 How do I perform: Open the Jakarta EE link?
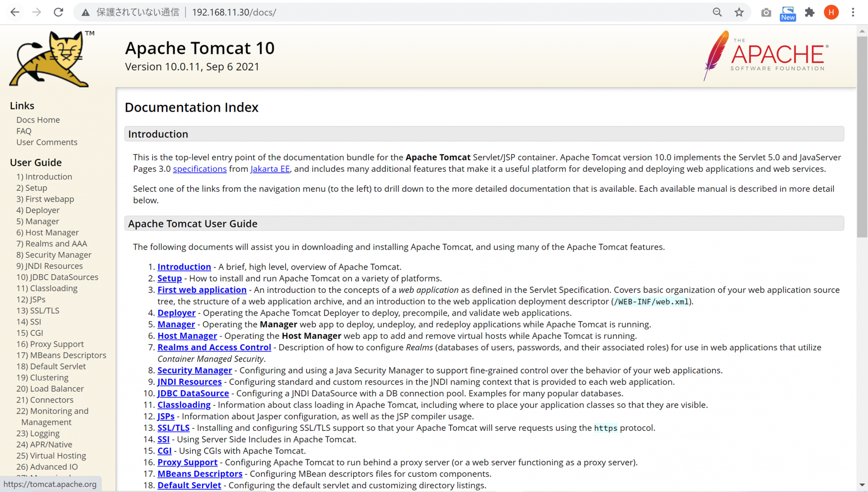[270, 168]
